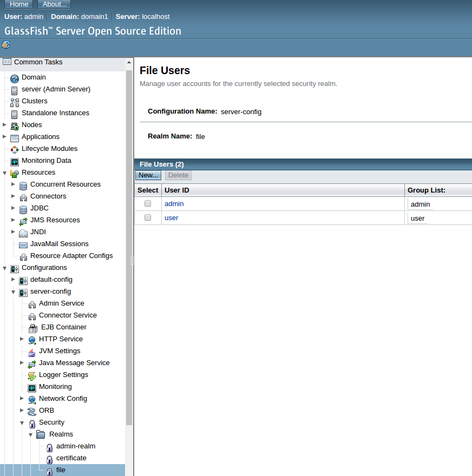The image size is (472, 476).
Task: Click the EJB Container icon
Action: tap(32, 328)
